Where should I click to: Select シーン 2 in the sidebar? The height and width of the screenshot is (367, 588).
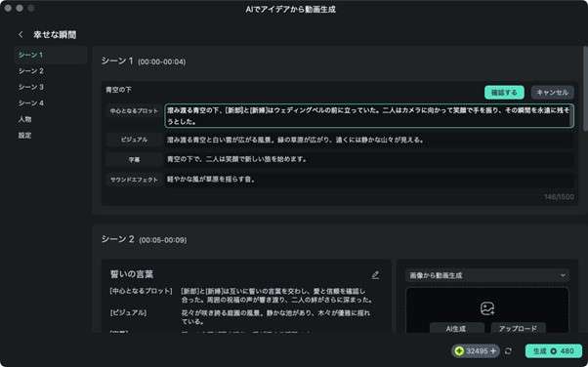[x=31, y=71]
